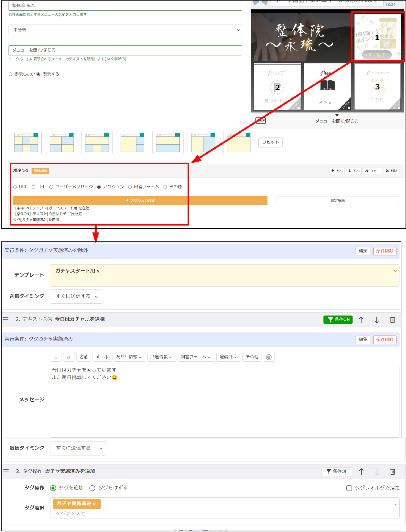Image resolution: width=406 pixels, height=532 pixels.
Task: Click keyboard icon in phone preview
Action: tap(260, 121)
